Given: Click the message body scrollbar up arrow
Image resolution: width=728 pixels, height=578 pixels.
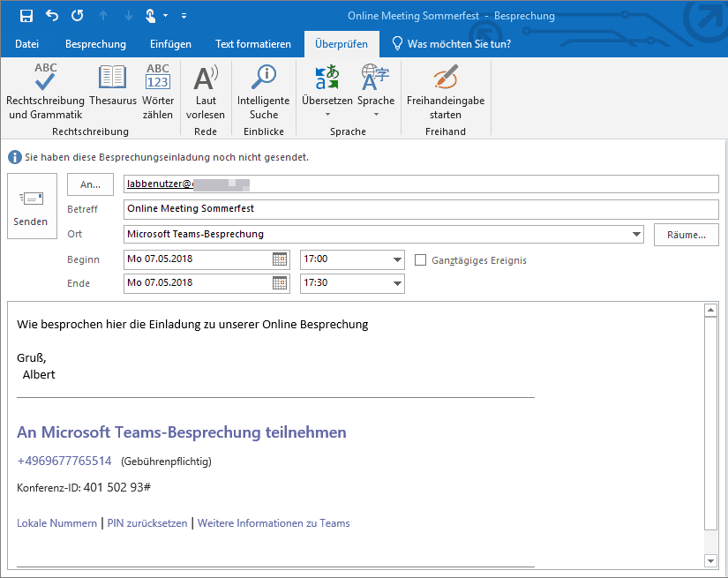Looking at the screenshot, I should pos(710,310).
